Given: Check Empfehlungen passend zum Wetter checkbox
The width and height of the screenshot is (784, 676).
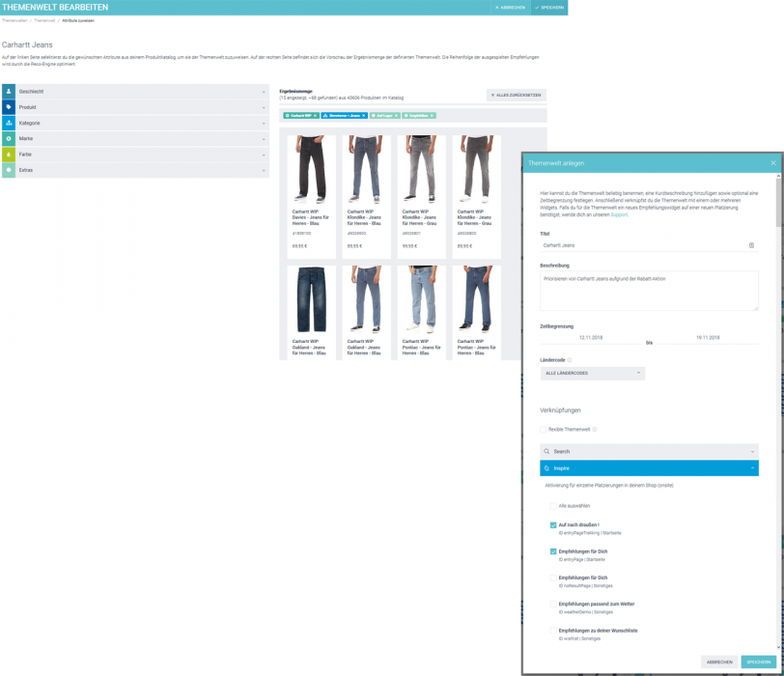Looking at the screenshot, I should point(553,604).
